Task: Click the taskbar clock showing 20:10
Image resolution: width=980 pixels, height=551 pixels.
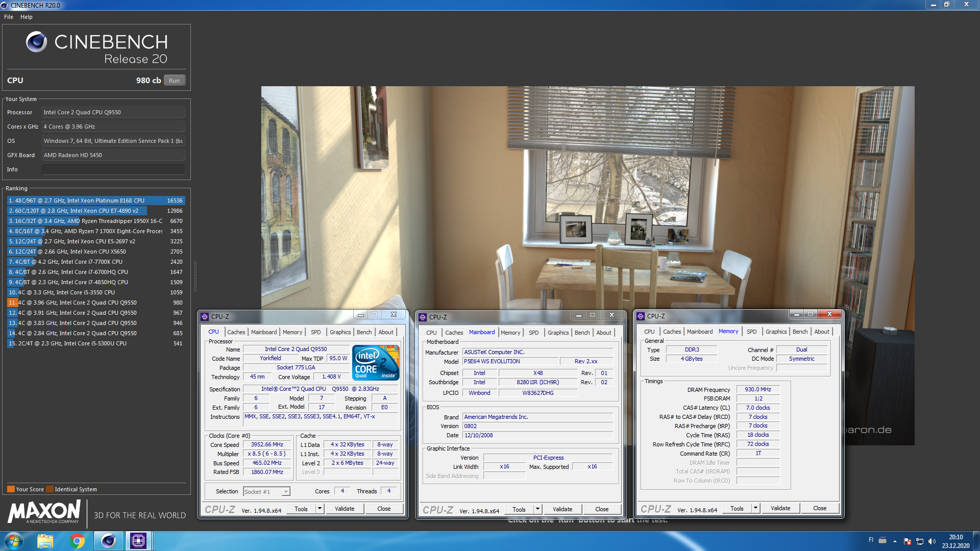Action: click(x=955, y=541)
